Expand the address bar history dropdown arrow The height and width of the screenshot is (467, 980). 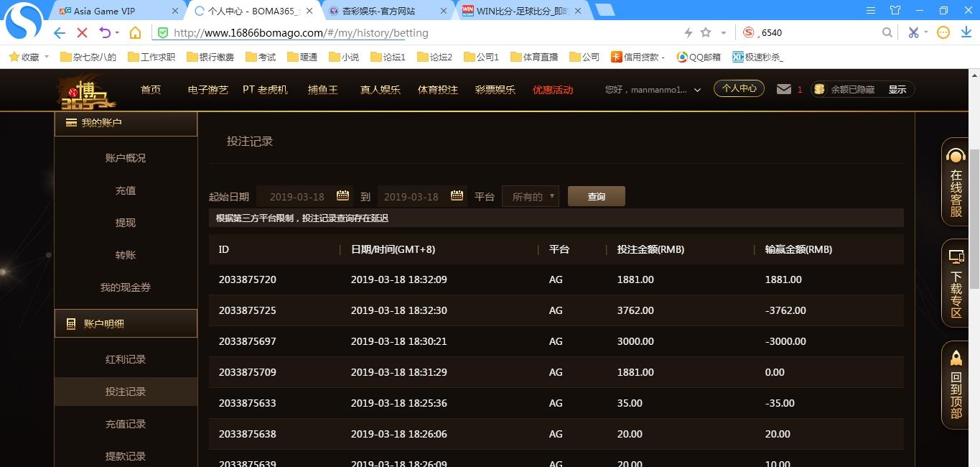click(724, 33)
